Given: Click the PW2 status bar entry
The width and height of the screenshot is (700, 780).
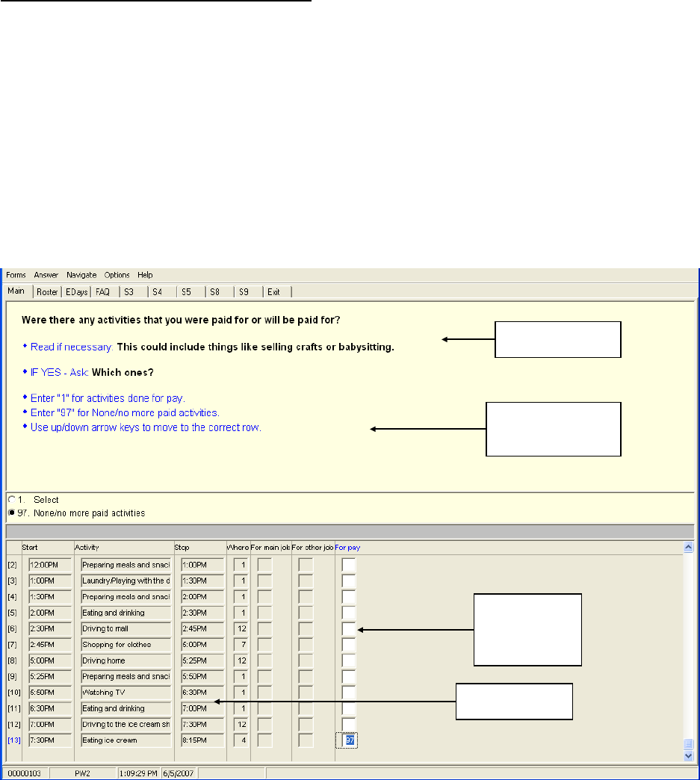Looking at the screenshot, I should tap(83, 773).
